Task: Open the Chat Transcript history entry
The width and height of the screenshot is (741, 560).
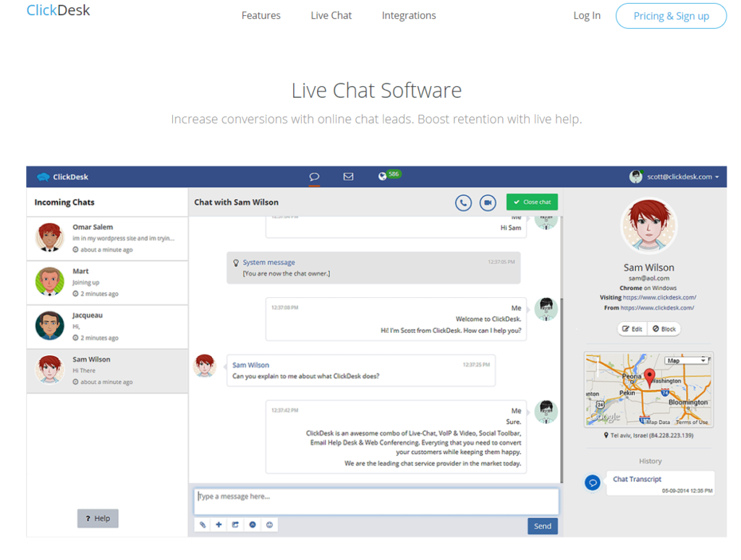Action: tap(661, 483)
